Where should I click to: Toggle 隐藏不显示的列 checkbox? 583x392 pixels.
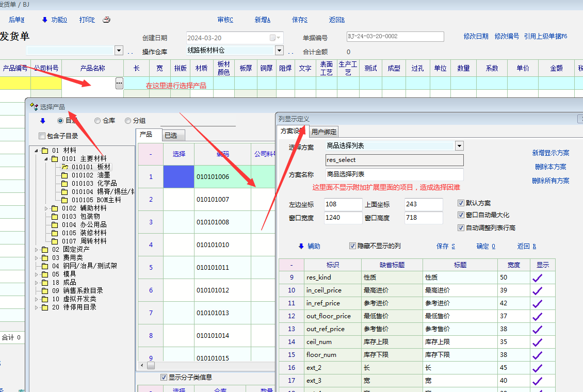click(x=353, y=246)
